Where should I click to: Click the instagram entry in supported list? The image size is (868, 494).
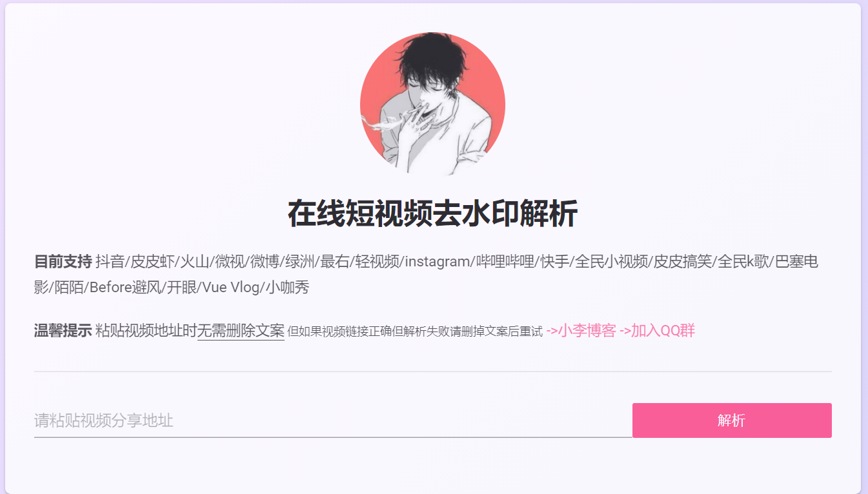click(438, 262)
